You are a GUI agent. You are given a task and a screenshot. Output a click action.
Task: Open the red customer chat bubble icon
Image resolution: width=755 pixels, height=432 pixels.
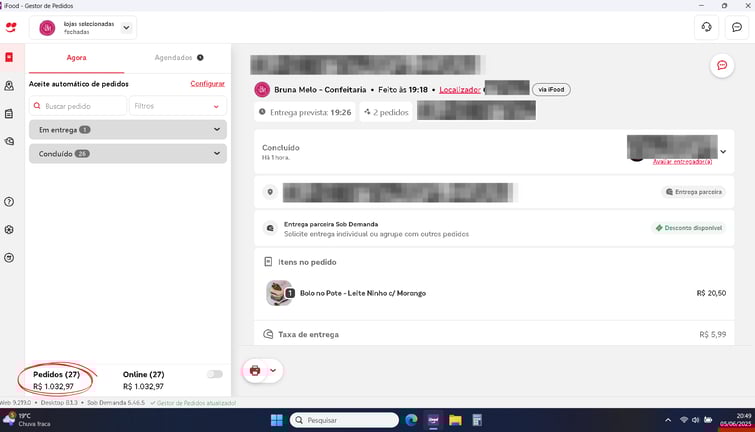(x=722, y=65)
